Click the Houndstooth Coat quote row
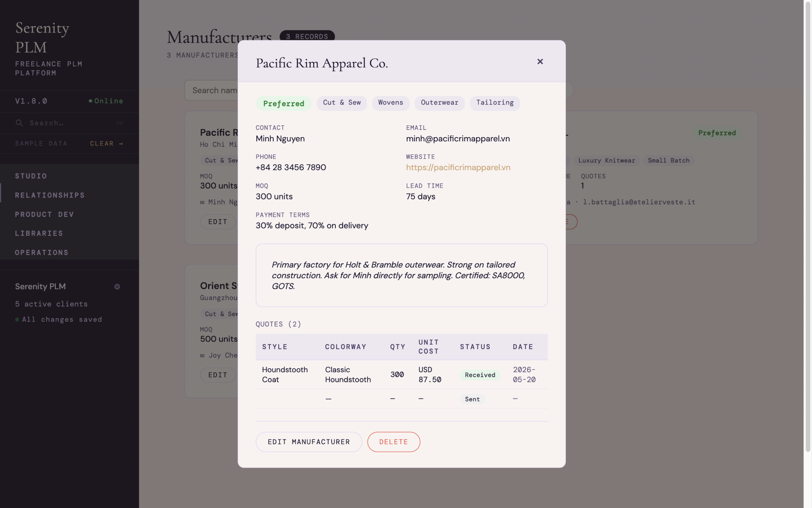Viewport: 812px width, 508px height. click(x=402, y=375)
